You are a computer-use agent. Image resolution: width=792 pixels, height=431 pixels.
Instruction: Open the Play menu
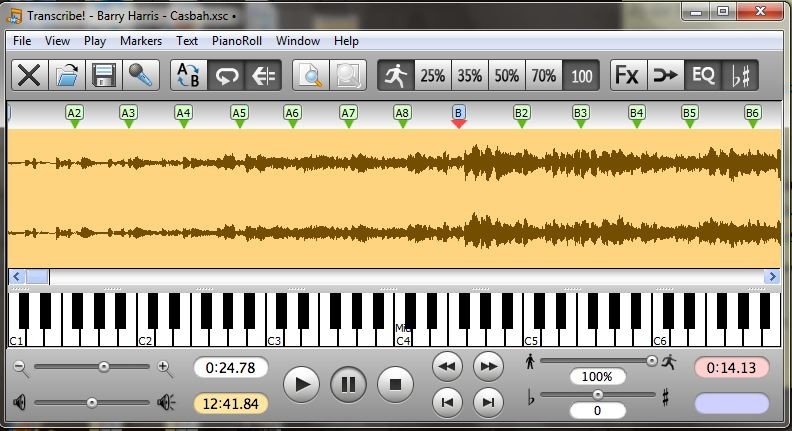[94, 41]
